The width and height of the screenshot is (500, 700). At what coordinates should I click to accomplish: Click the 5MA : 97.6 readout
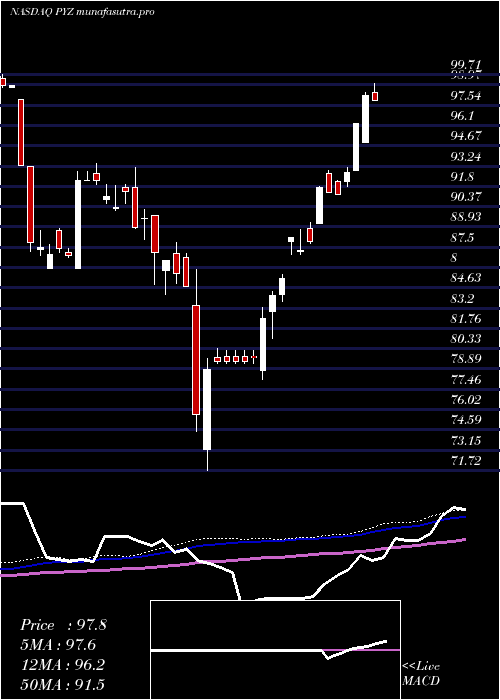pyautogui.click(x=58, y=644)
